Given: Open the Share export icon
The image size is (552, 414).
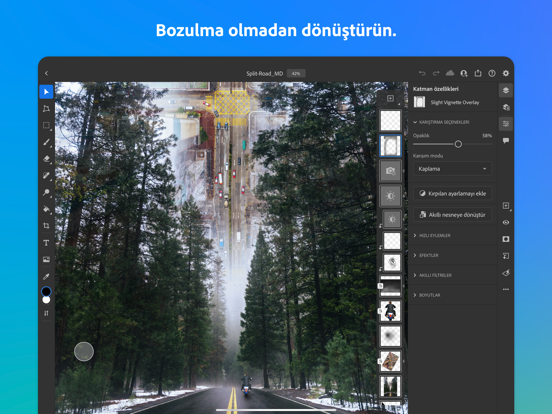Looking at the screenshot, I should [478, 73].
